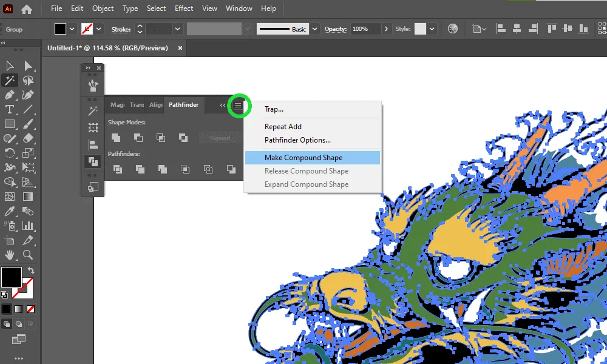This screenshot has height=364, width=607.
Task: Select the Shape Builder tool
Action: pos(10,182)
